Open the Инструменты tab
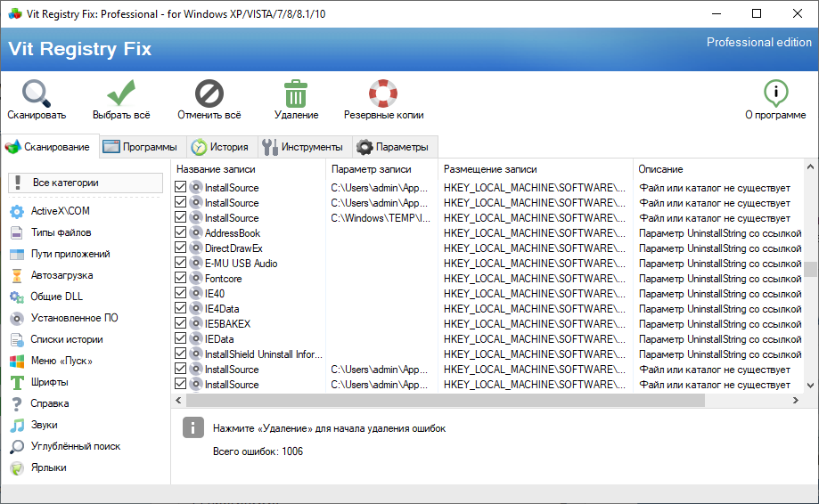819x504 pixels. pos(303,147)
